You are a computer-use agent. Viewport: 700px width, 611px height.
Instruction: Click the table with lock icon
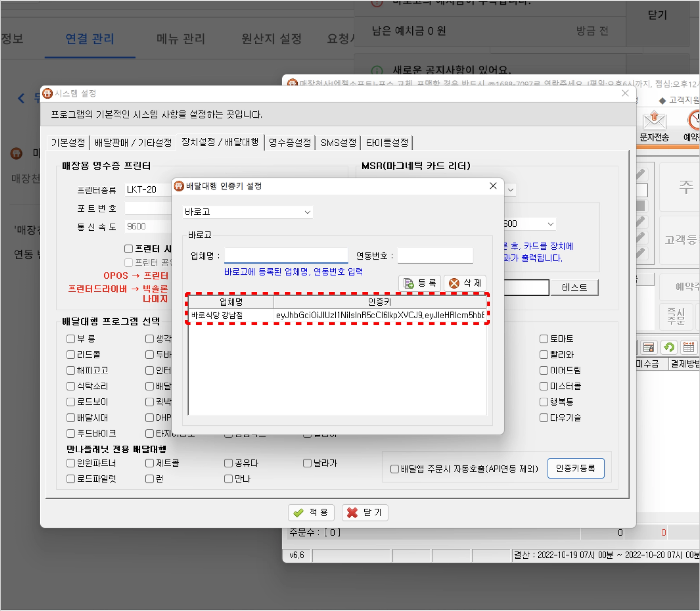(x=648, y=347)
